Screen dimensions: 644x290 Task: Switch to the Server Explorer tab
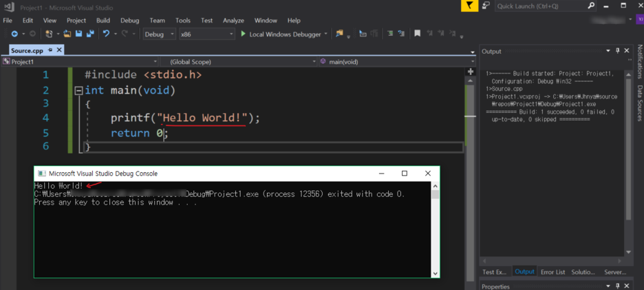615,272
